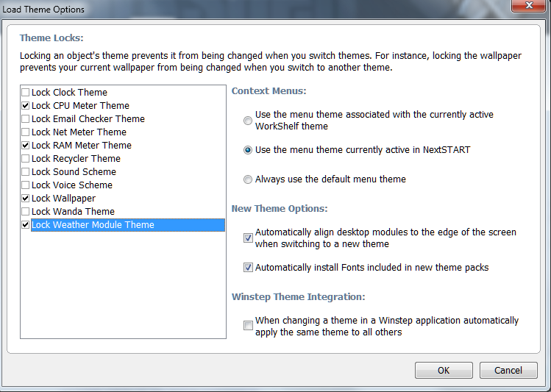Toggle Lock Voice Scheme on
551x392 pixels.
point(26,185)
